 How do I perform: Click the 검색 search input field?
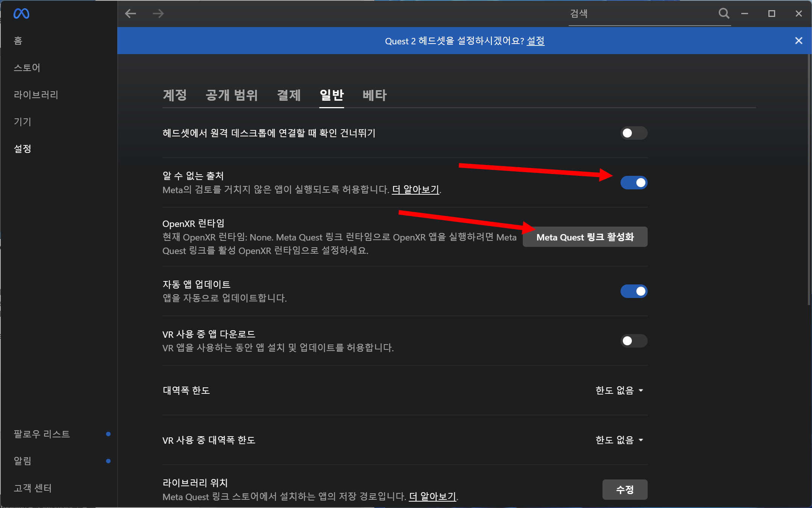639,14
